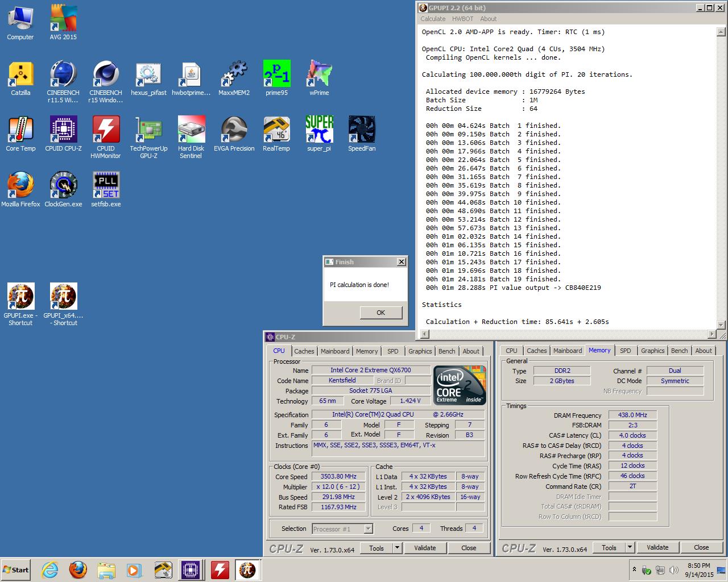Click Tools button in left CPU-Z
This screenshot has height=582, width=728.
point(377,548)
